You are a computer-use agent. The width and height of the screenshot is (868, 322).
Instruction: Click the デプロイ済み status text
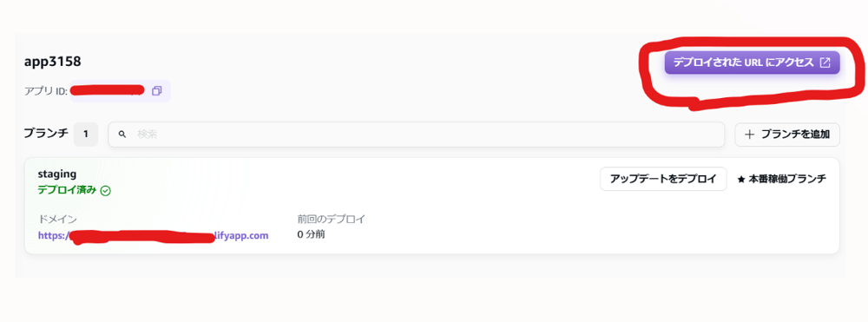coord(67,190)
